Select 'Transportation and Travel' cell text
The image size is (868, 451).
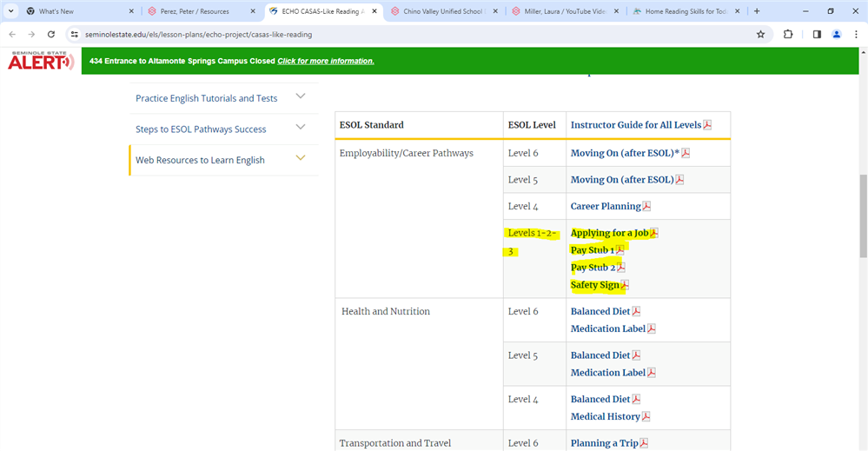395,442
